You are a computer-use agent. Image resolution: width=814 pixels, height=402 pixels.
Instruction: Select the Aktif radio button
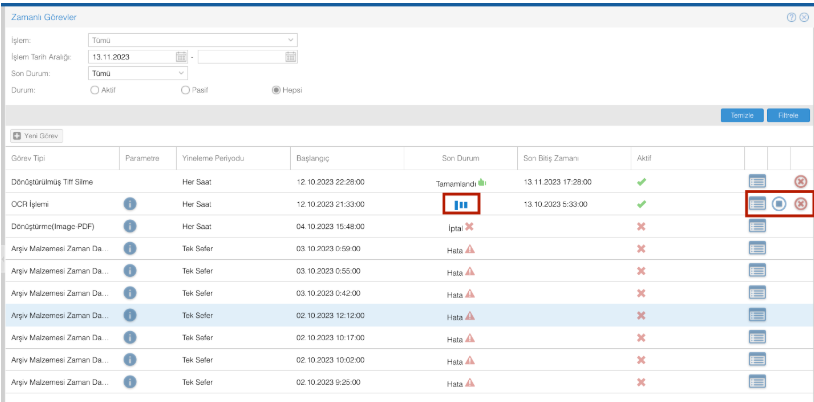point(95,90)
